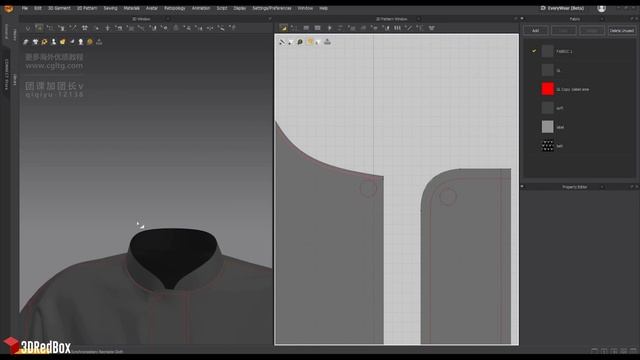Click the gizmo cross icon in 3D toolbar
Viewport: 640px width, 360px height.
click(x=108, y=28)
